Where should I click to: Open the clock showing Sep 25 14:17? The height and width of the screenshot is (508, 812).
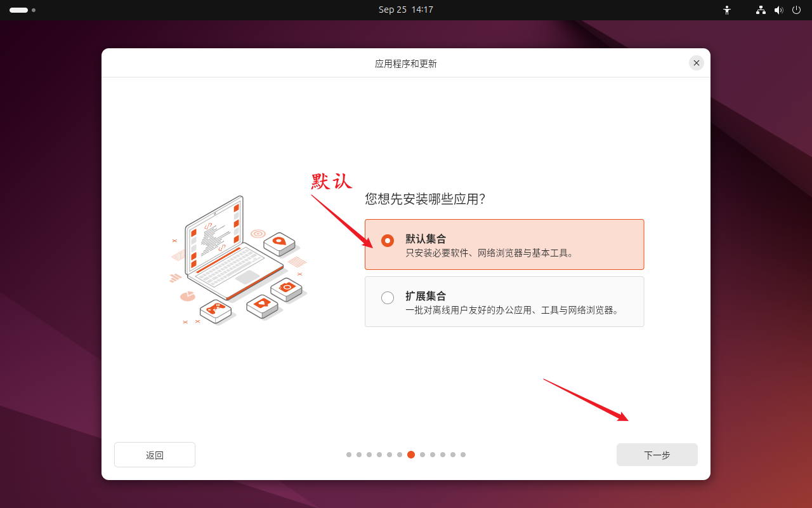click(406, 10)
